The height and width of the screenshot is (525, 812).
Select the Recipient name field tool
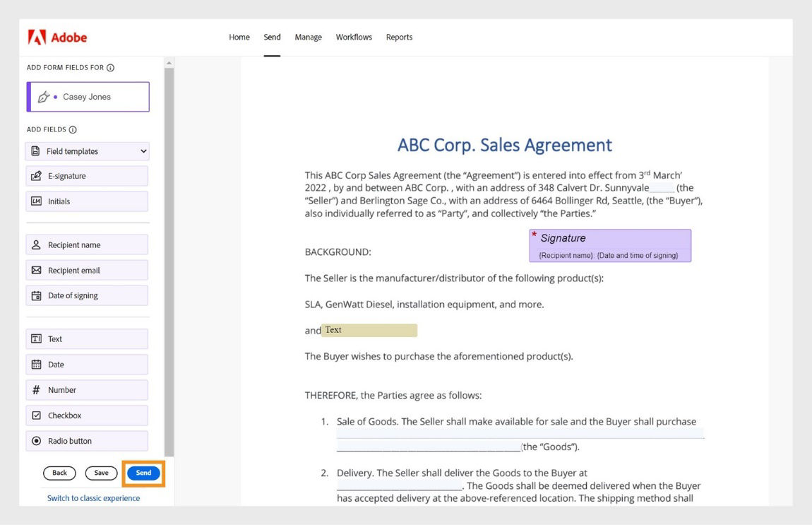87,244
